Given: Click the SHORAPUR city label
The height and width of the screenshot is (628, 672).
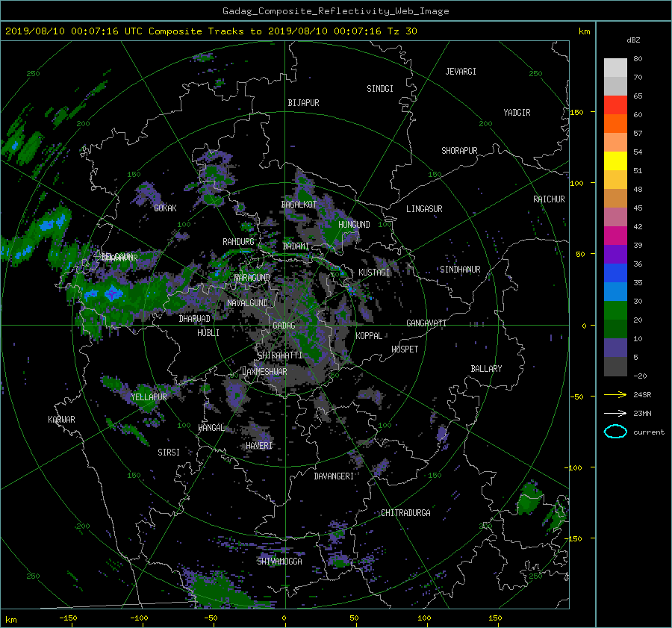Looking at the screenshot, I should point(459,151).
